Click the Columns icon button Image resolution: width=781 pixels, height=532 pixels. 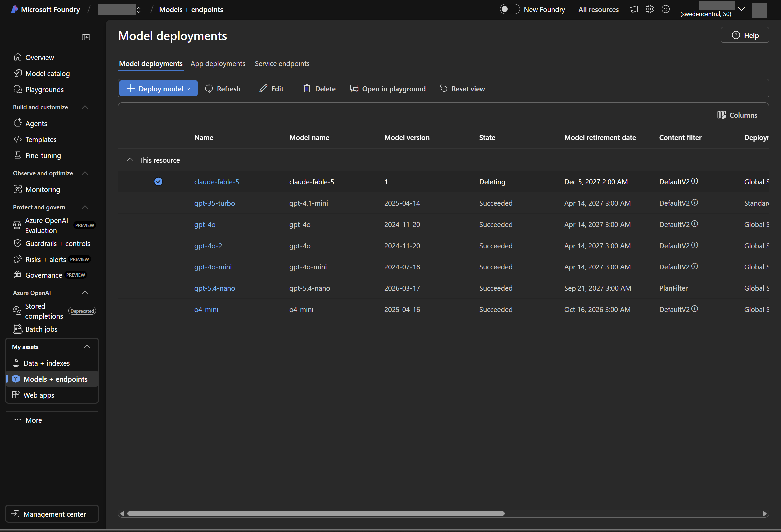tap(737, 115)
